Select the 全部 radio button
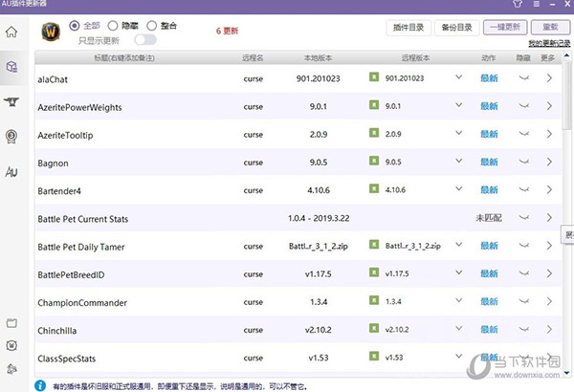574x392 pixels. [x=75, y=26]
